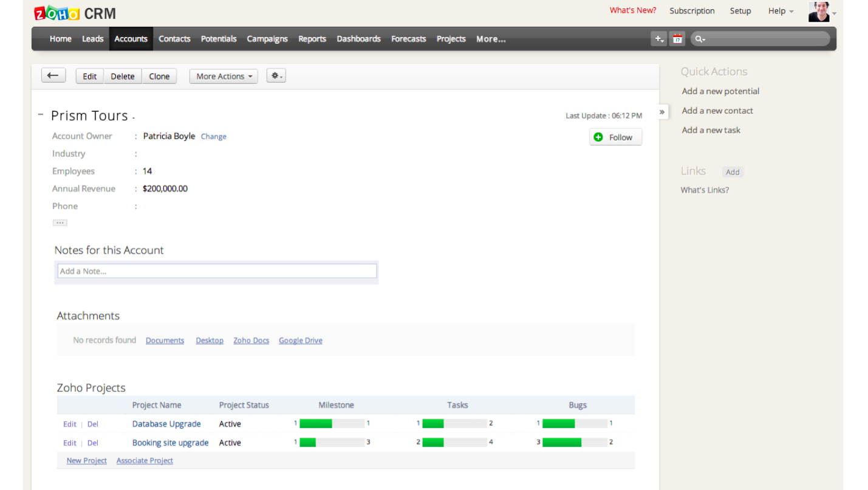Click in the Add a Note field

point(217,271)
